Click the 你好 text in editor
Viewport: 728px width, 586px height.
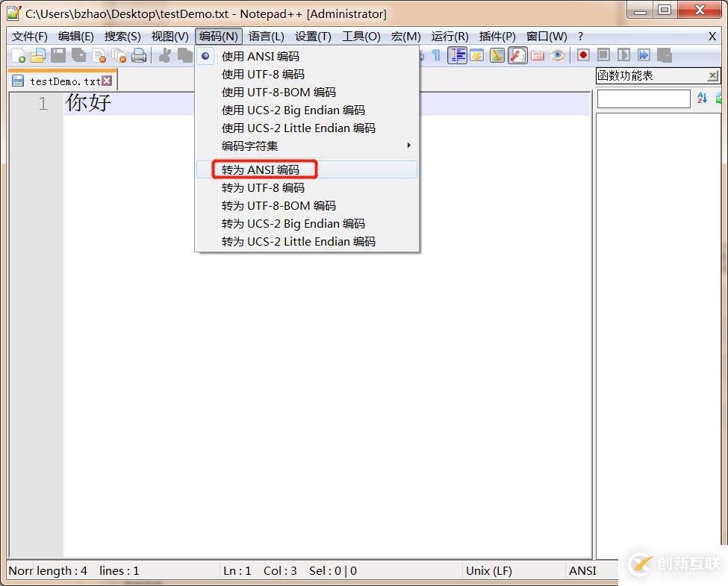88,102
